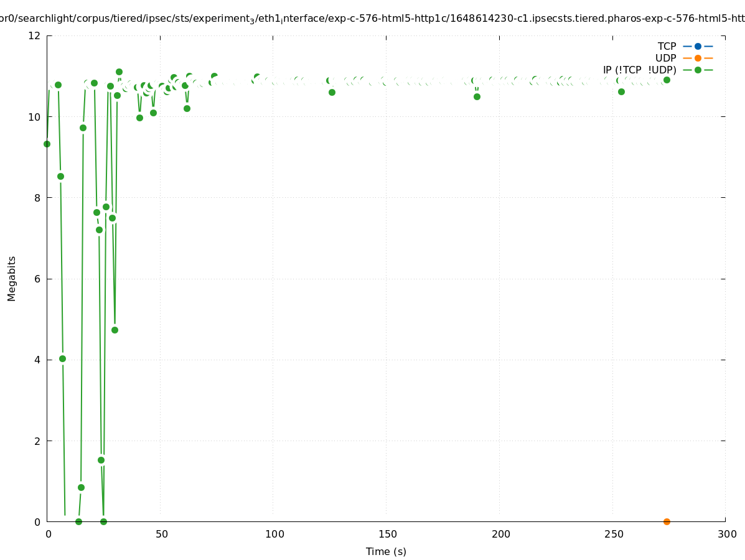745x560 pixels.
Task: Select the TCP legend label text
Action: (667, 46)
